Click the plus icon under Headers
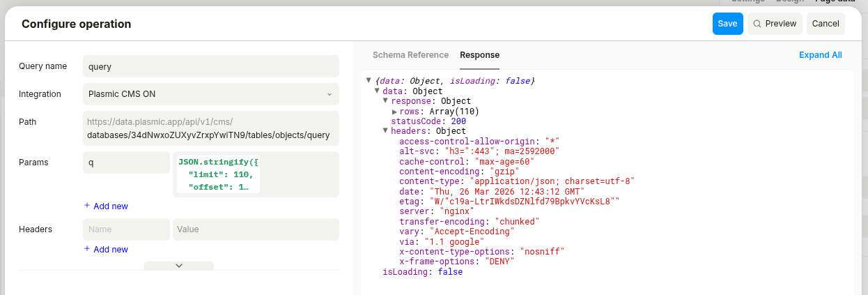Screen dimensions: 868x295 (87, 249)
